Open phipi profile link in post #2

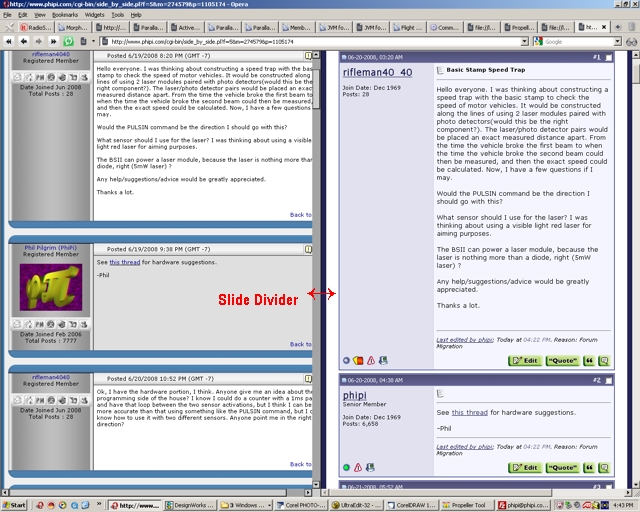coord(354,395)
